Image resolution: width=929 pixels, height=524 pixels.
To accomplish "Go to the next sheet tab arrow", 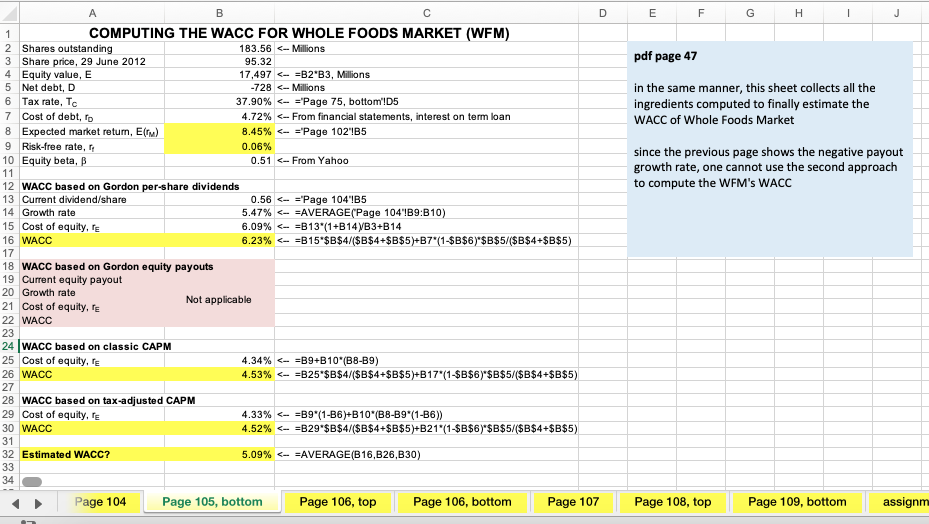I will [x=38, y=503].
